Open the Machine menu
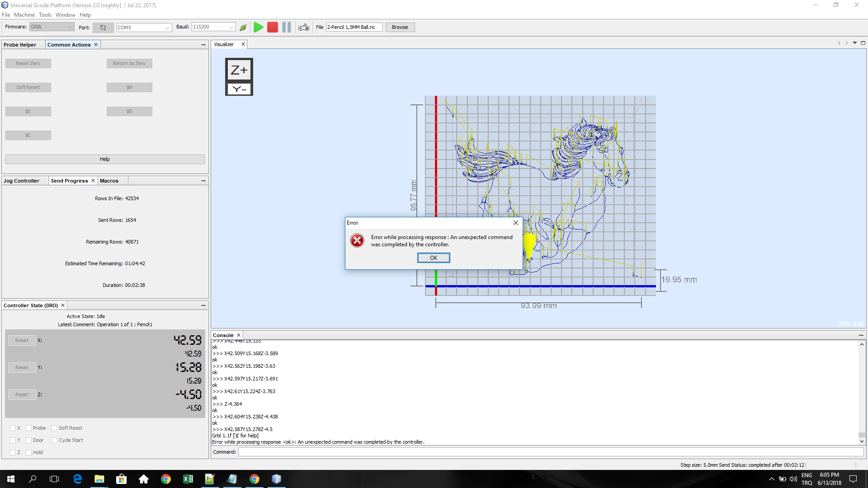This screenshot has width=868, height=488. click(x=24, y=15)
